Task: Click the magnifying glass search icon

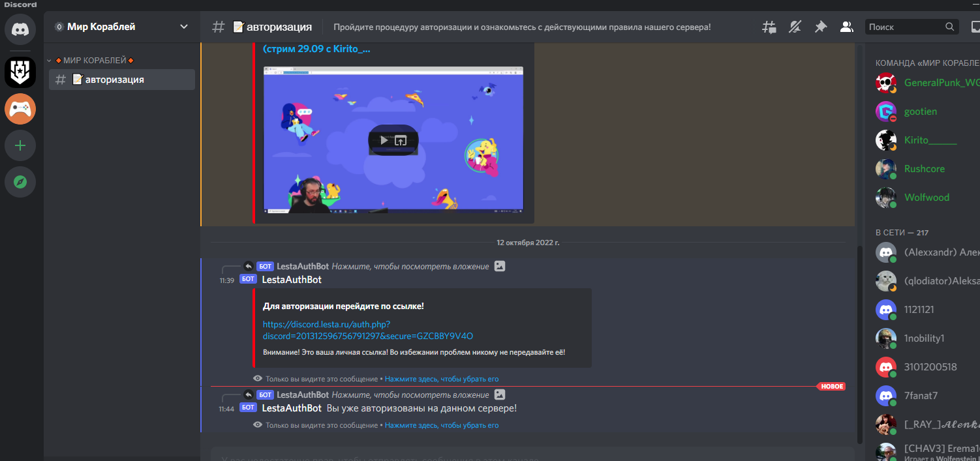Action: (949, 27)
